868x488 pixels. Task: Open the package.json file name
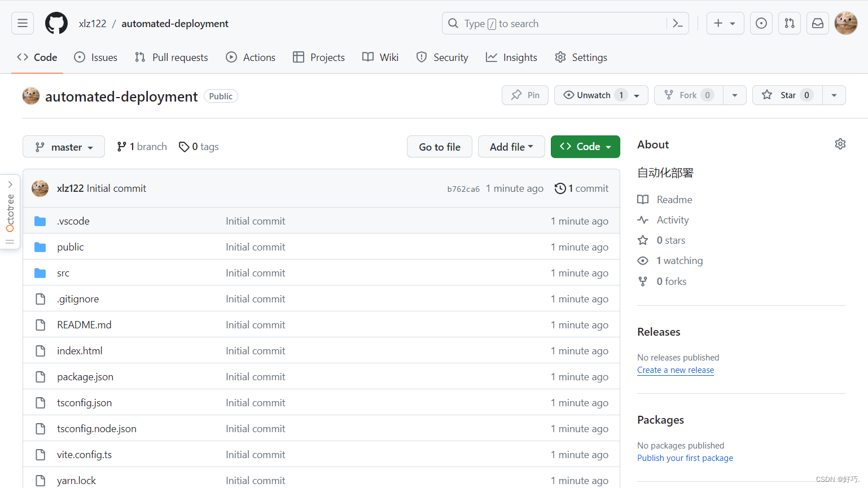85,377
